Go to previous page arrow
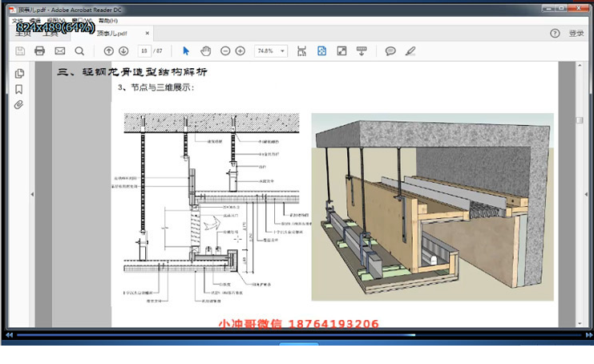 point(108,51)
